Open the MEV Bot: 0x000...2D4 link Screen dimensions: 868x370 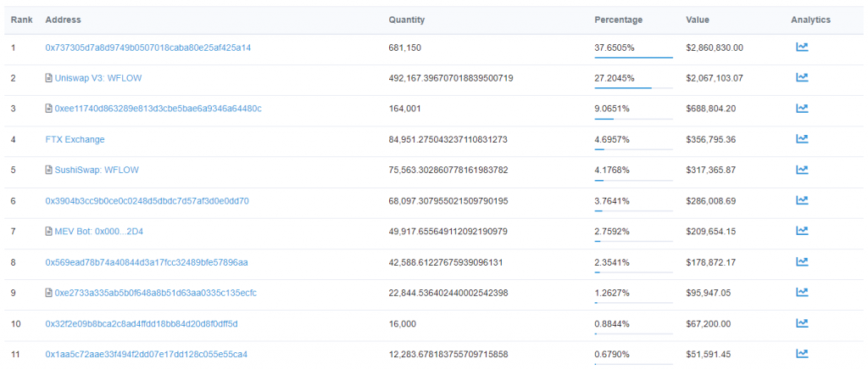coord(99,232)
